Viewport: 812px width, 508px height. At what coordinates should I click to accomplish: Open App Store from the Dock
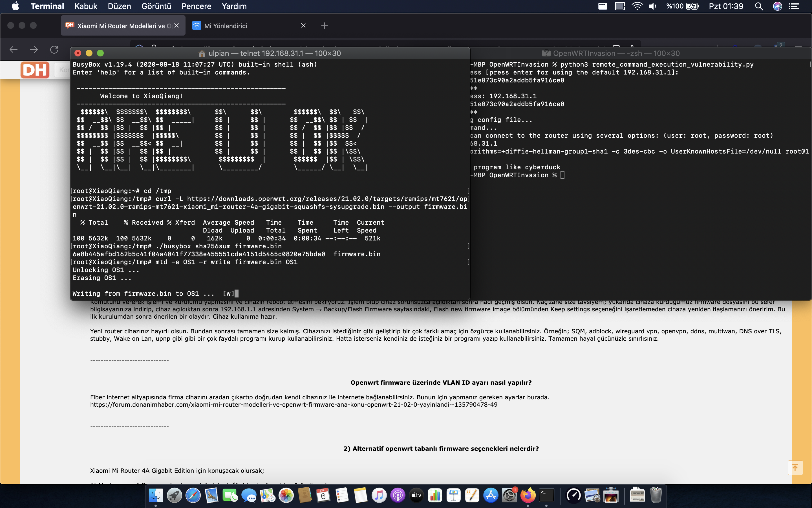pos(491,495)
